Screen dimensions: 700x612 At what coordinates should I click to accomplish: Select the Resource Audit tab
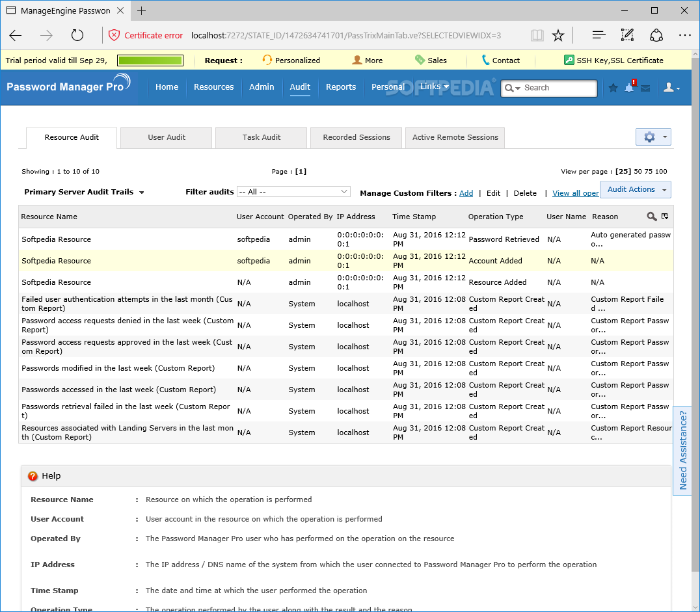pos(72,137)
